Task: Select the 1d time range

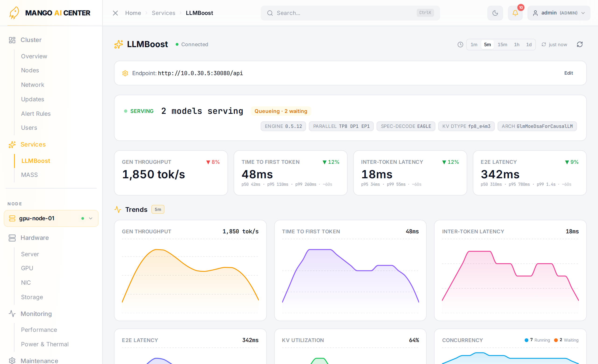Action: tap(529, 45)
